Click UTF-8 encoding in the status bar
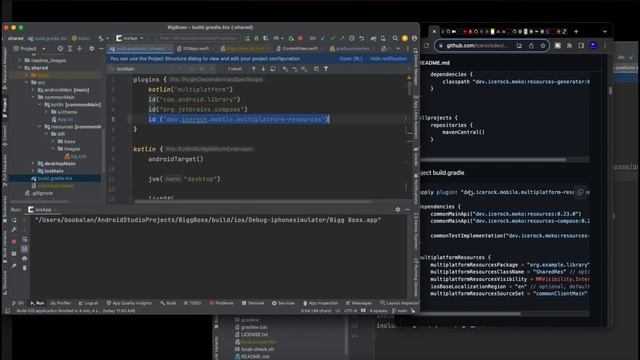 pos(350,311)
